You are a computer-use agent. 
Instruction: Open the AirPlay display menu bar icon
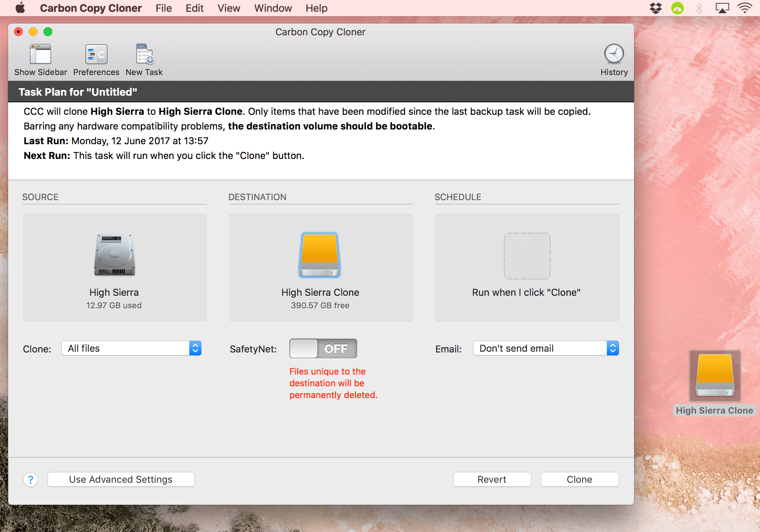pos(722,8)
